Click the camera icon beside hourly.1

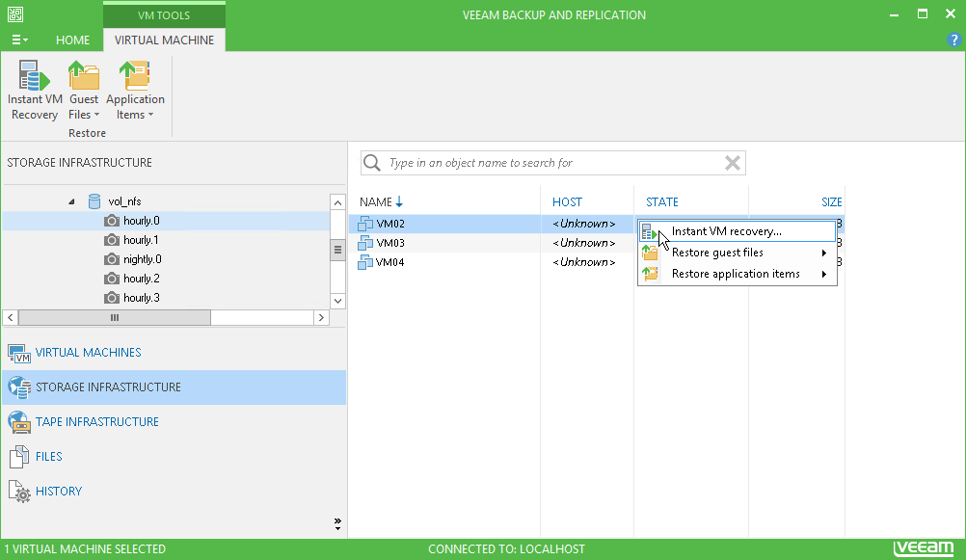[x=112, y=240]
